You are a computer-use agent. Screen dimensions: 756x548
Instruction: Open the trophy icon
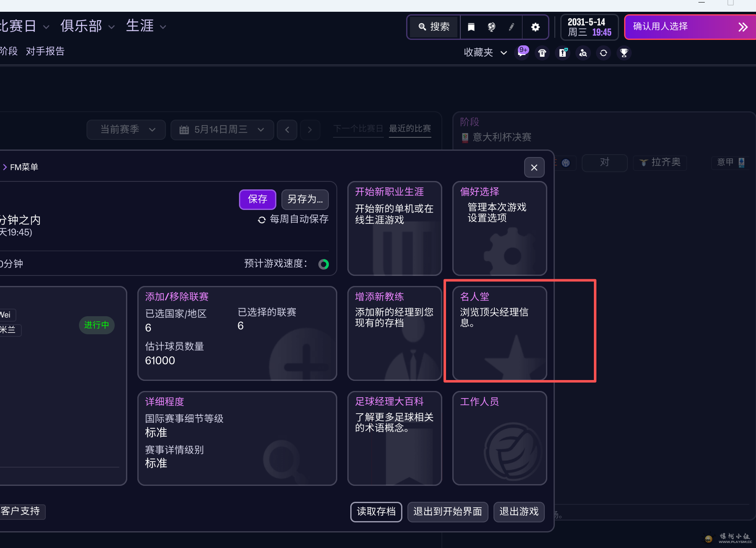click(624, 53)
